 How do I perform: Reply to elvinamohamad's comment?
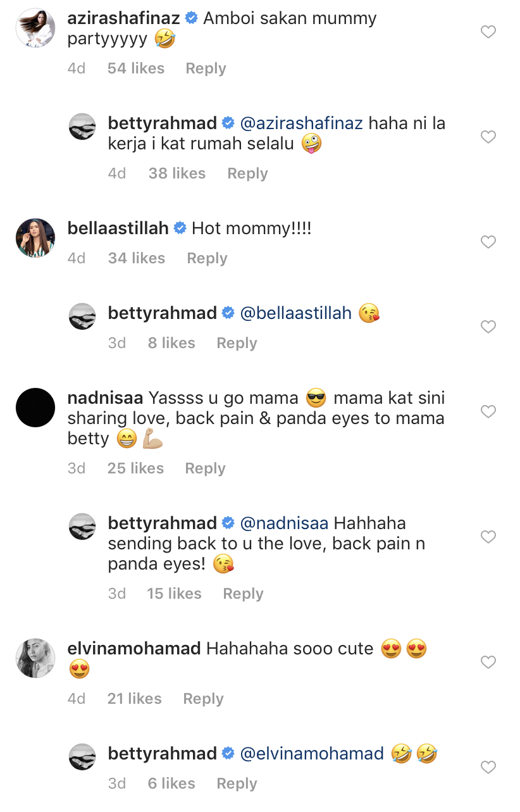pos(203,699)
